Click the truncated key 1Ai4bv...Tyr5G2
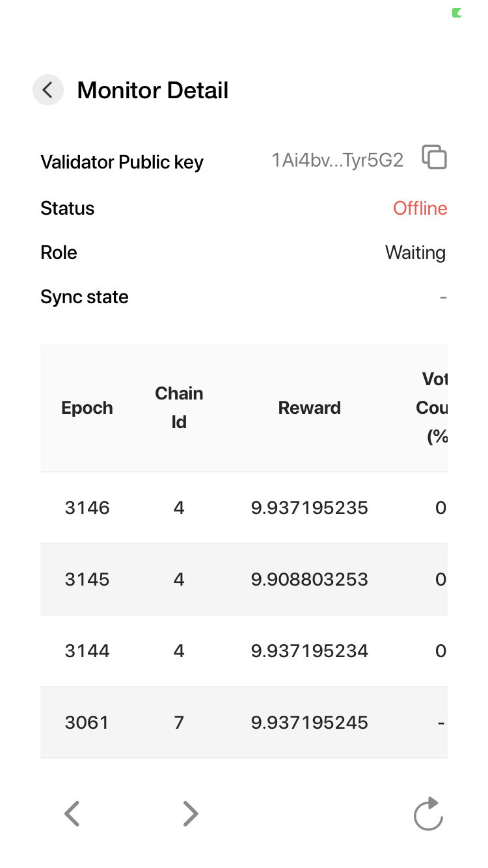This screenshot has height=868, width=488. point(337,161)
